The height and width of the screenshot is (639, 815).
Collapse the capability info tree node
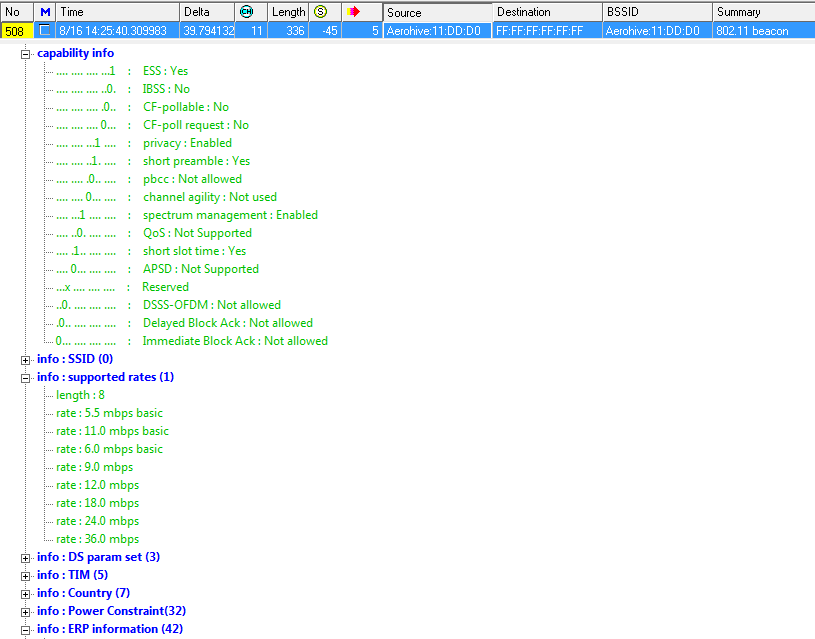tap(26, 54)
